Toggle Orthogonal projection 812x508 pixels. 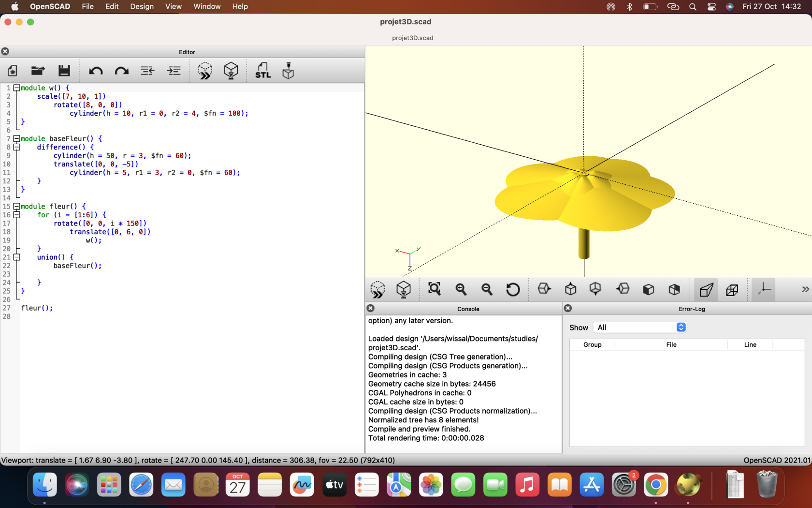[732, 290]
